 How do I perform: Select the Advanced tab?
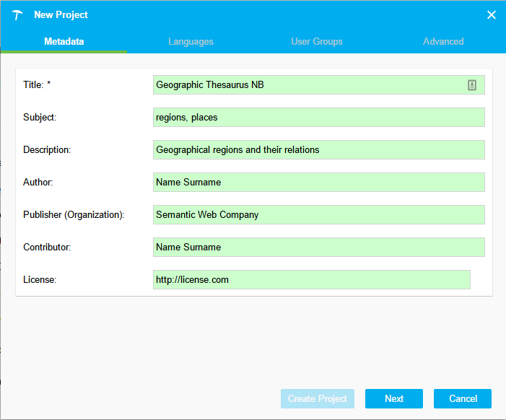[442, 42]
